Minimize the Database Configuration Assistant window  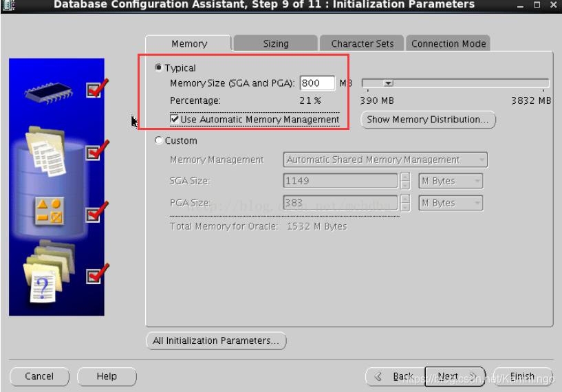pos(520,5)
